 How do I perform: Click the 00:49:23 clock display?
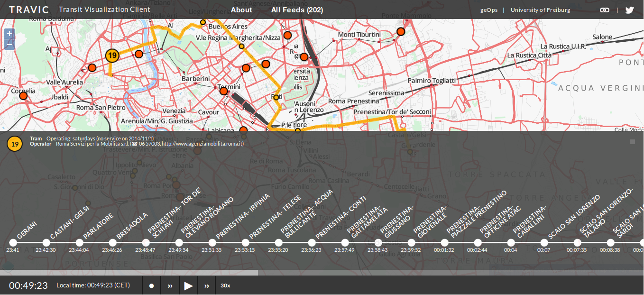[x=28, y=286]
